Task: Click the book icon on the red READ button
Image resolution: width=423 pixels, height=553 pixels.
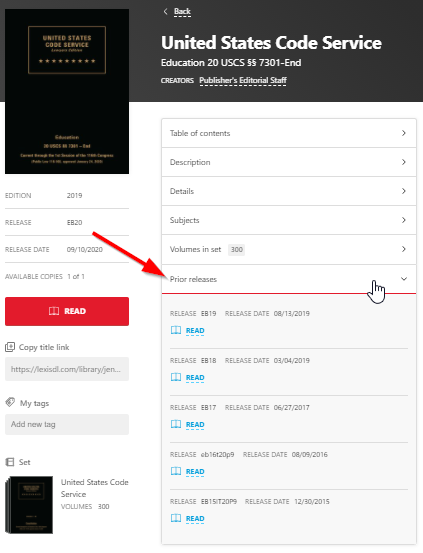Action: pyautogui.click(x=54, y=311)
